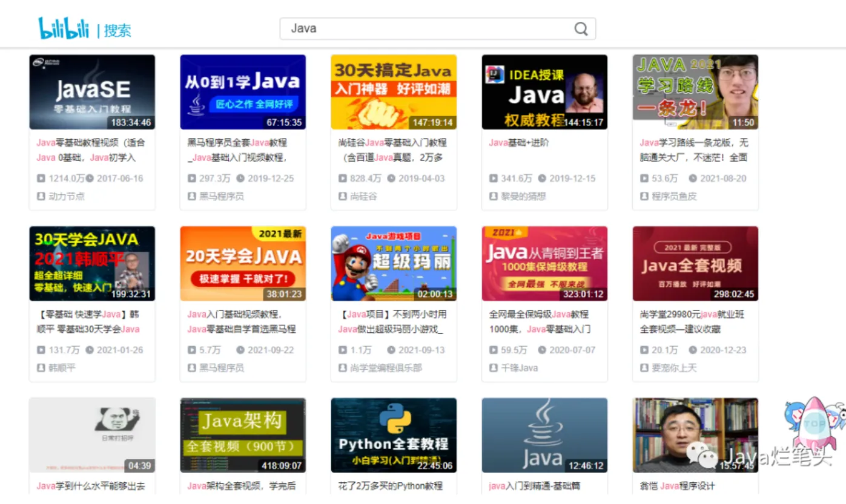Visit uploader 黎曼的猜想
Screen dimensions: 846x504
pos(523,196)
